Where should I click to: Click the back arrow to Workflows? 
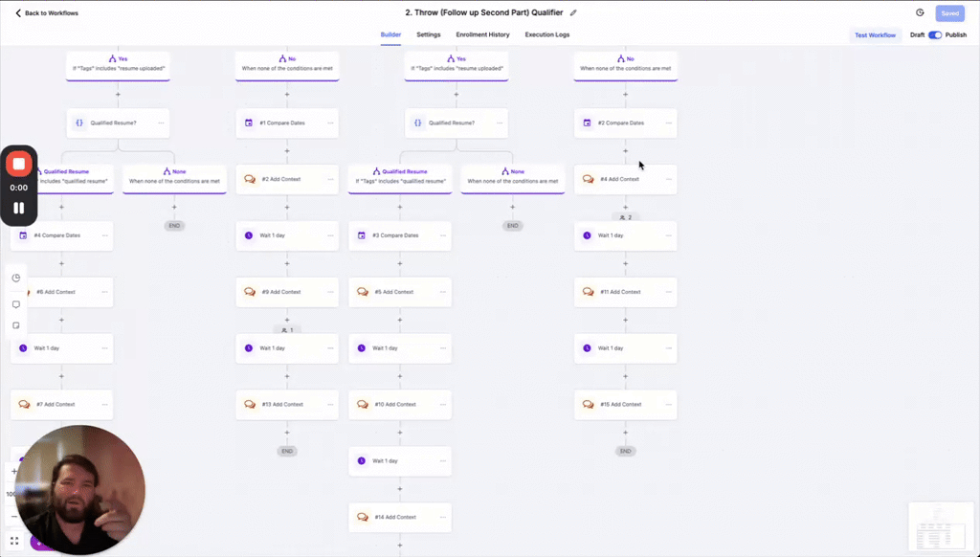point(18,13)
